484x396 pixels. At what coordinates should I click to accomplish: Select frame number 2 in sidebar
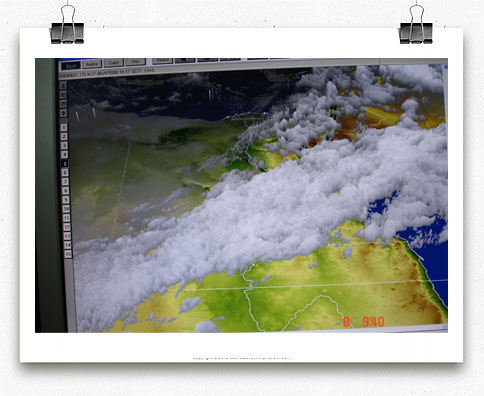64,136
